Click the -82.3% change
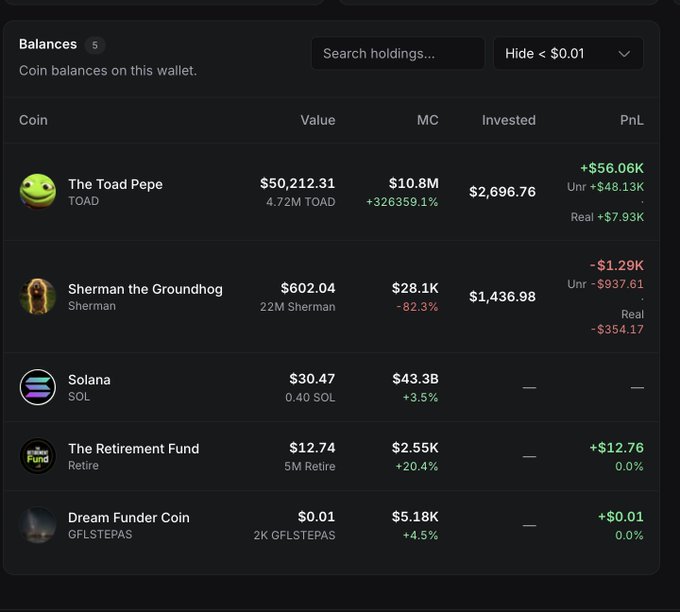Screen dimensions: 680x612 (417, 307)
